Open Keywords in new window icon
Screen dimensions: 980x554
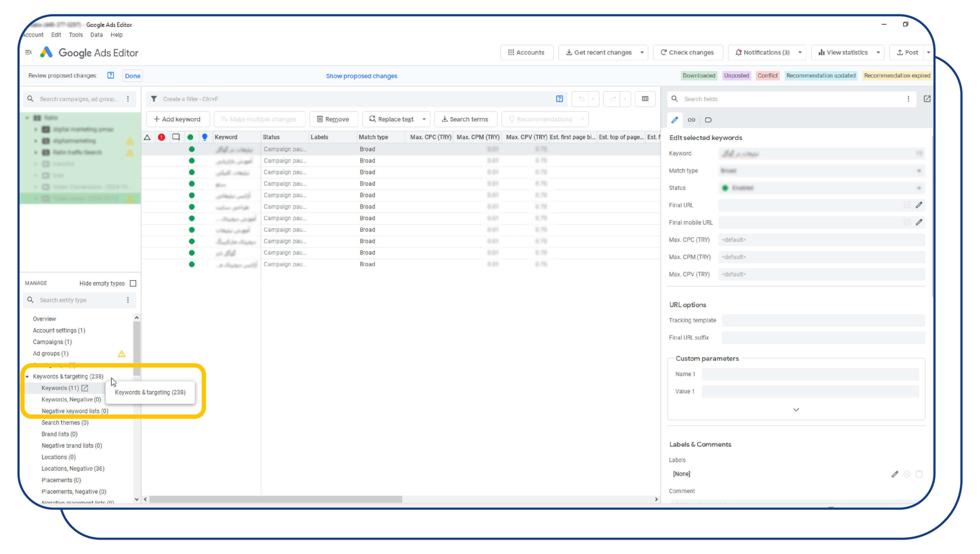coord(85,388)
